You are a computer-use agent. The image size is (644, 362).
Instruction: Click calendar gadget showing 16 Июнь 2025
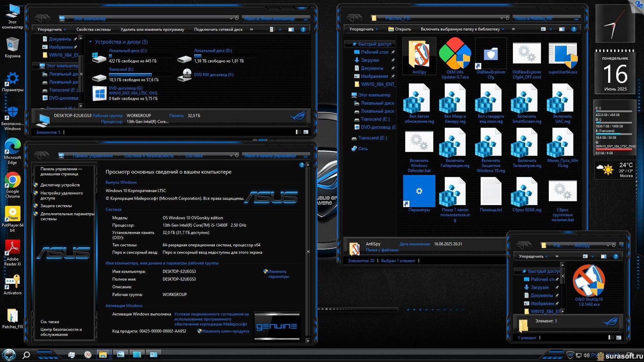coord(615,73)
